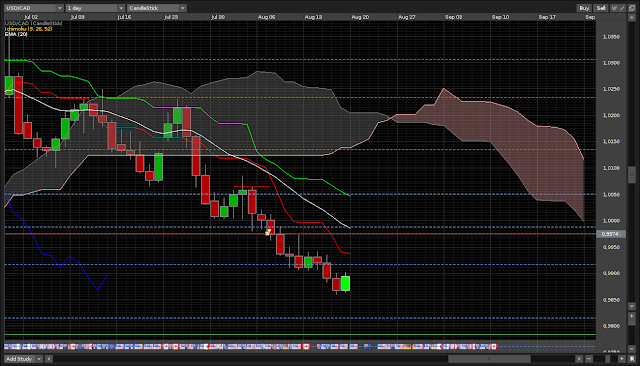Click the Sep 03 date label

coord(453,17)
